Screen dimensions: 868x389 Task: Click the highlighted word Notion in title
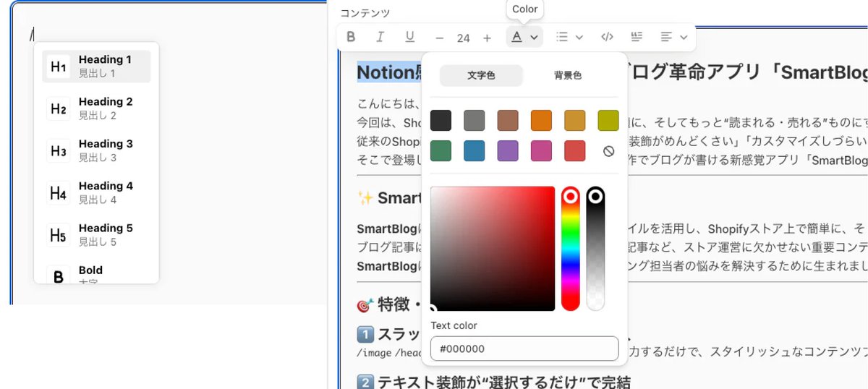tap(387, 72)
